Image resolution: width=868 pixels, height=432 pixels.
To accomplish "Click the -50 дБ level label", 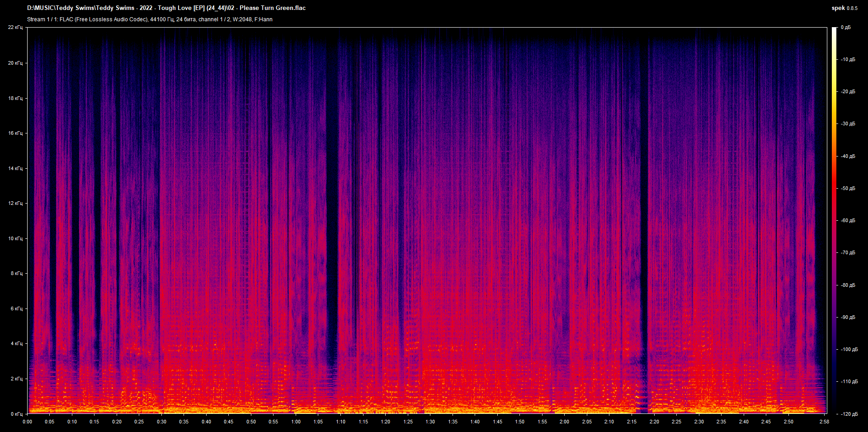I will (x=848, y=188).
